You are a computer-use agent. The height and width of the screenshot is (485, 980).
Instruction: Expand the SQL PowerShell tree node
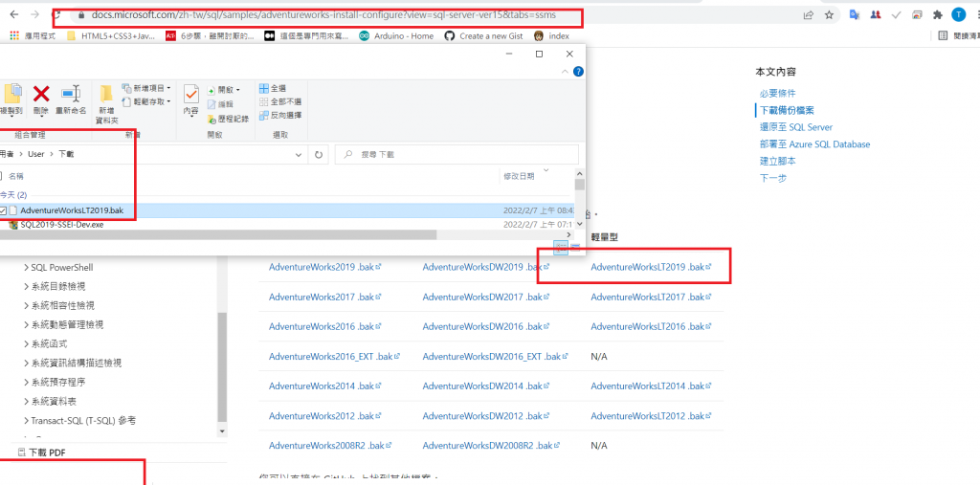26,268
